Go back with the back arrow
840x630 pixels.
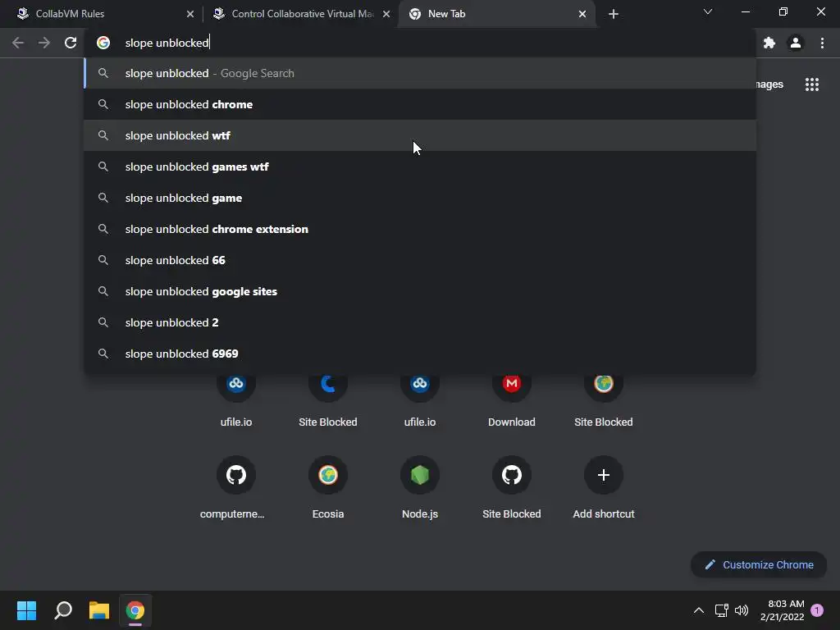pyautogui.click(x=18, y=43)
